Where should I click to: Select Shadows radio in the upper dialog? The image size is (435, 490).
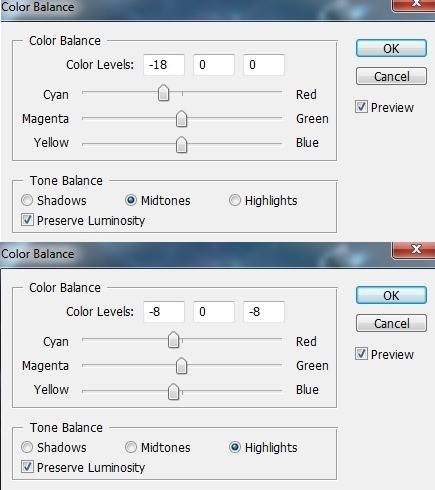click(x=27, y=200)
